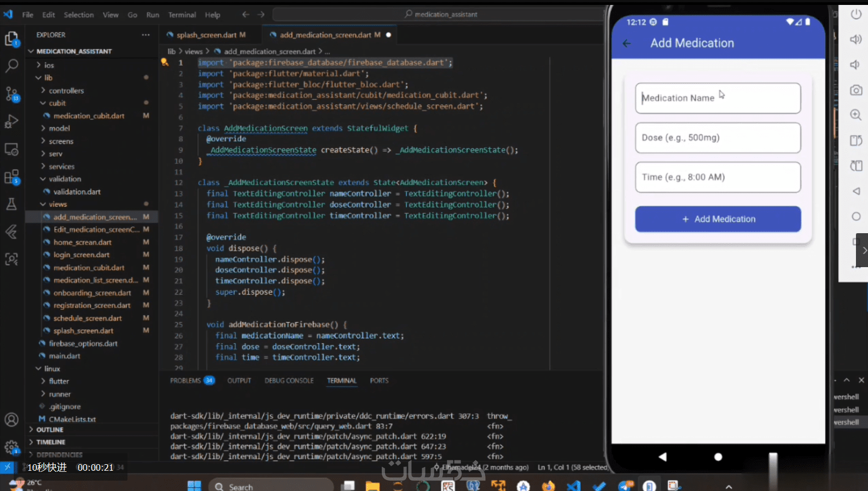Open the Source Control view
868x491 pixels.
click(11, 94)
